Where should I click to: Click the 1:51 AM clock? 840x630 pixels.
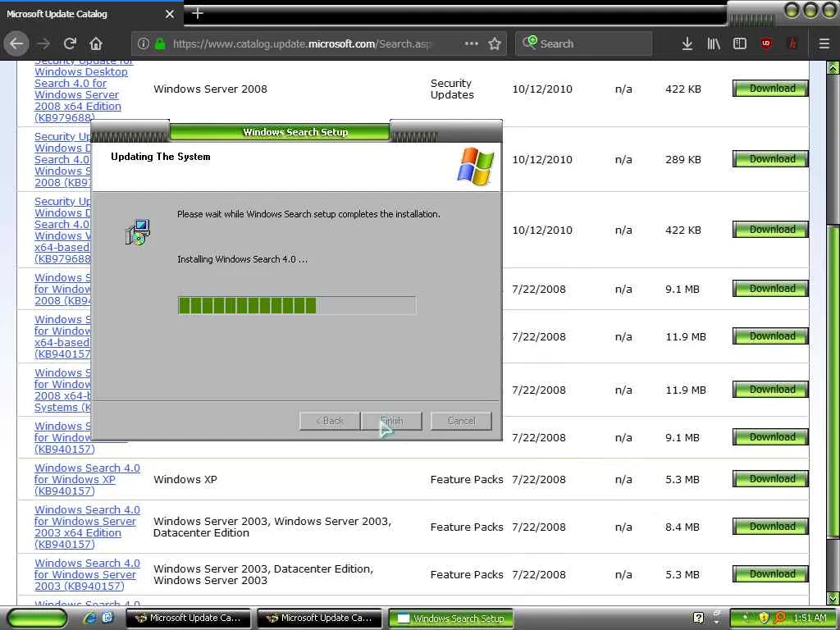pos(810,619)
